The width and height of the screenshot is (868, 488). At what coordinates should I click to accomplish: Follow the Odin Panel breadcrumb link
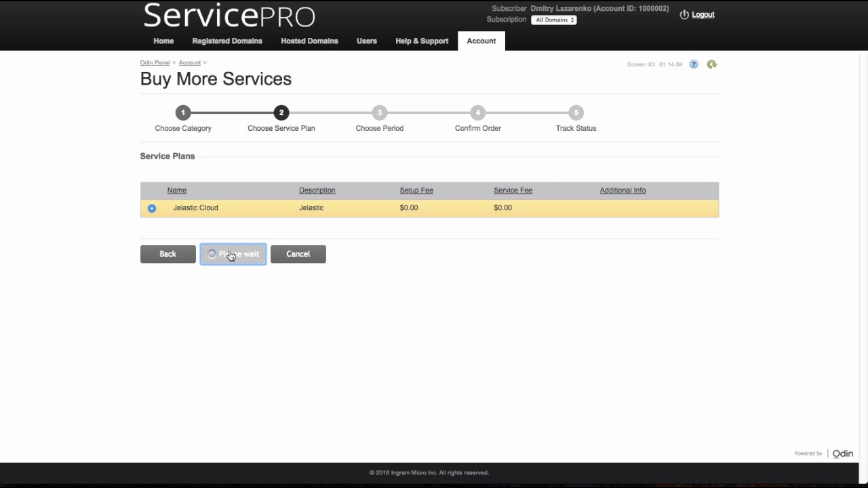(x=155, y=62)
